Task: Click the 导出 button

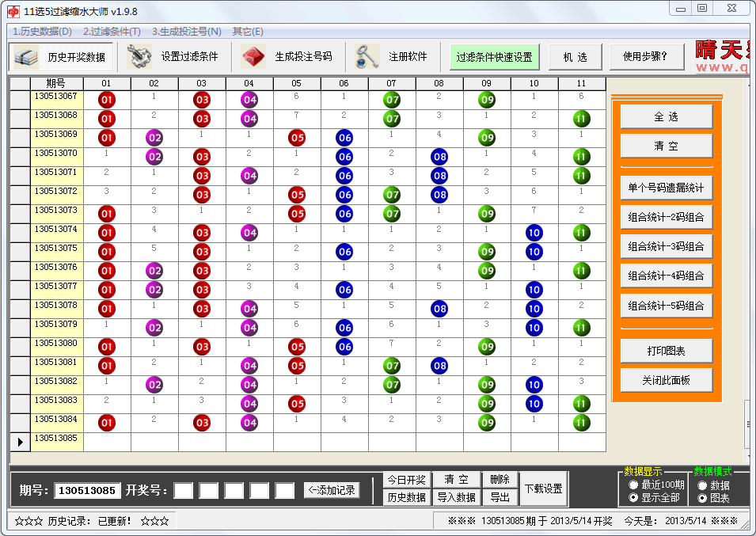Action: point(500,497)
